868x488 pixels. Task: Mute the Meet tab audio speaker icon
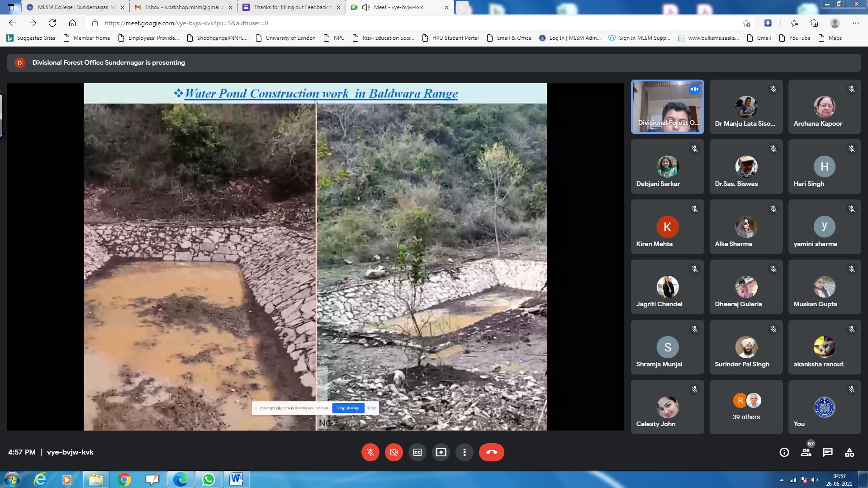366,7
